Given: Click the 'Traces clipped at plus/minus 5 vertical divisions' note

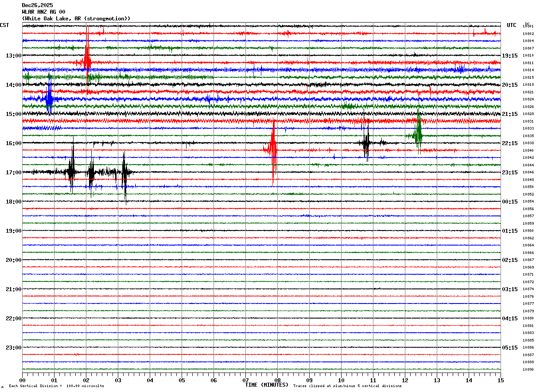Looking at the screenshot, I should coord(347,386).
